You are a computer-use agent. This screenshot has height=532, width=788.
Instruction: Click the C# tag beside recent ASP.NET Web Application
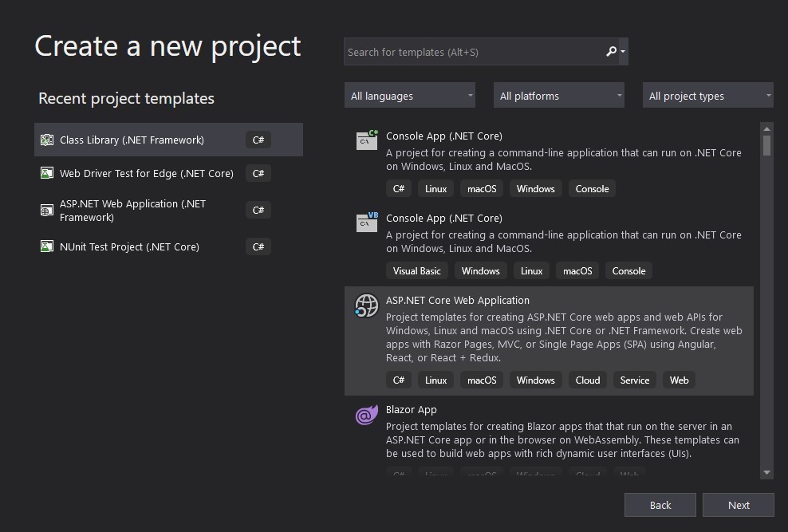tap(258, 210)
